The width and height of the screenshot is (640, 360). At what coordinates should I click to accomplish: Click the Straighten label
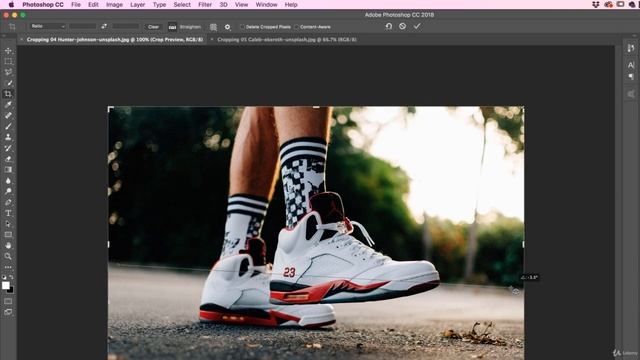tap(190, 27)
